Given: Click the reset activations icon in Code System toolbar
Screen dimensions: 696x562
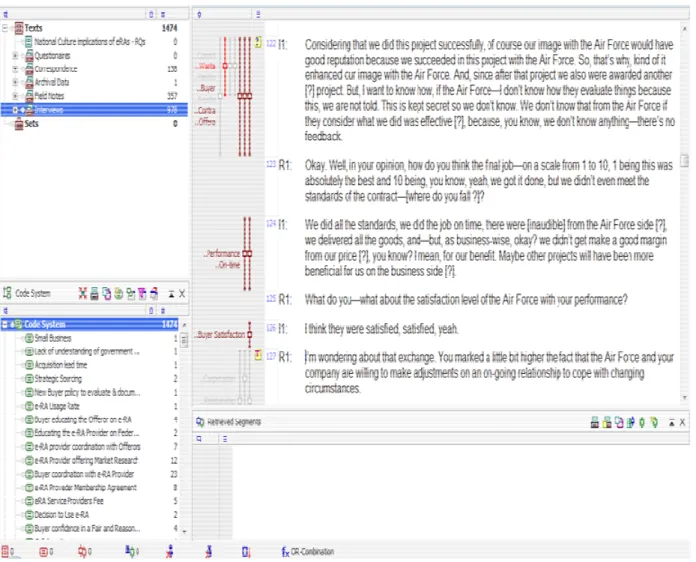Looking at the screenshot, I should (x=83, y=293).
